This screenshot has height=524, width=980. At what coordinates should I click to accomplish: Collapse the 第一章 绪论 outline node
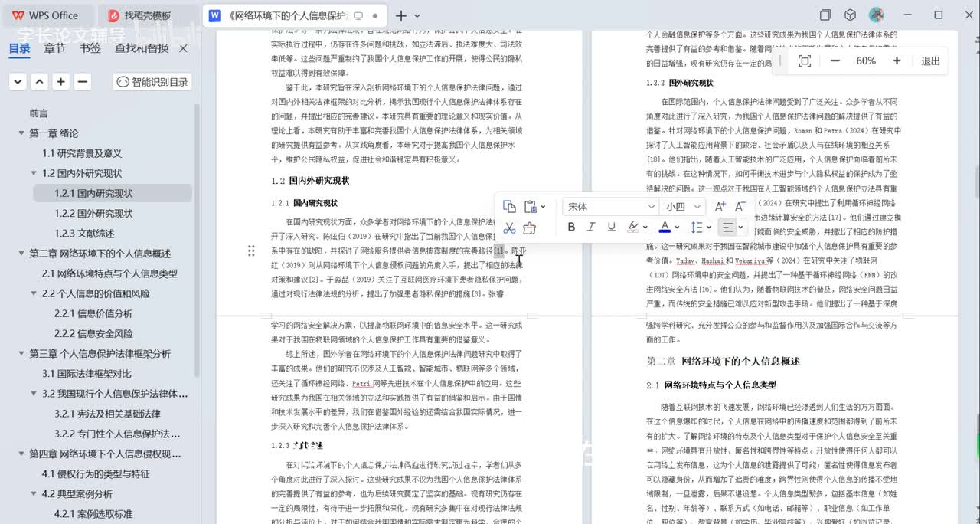(x=21, y=133)
